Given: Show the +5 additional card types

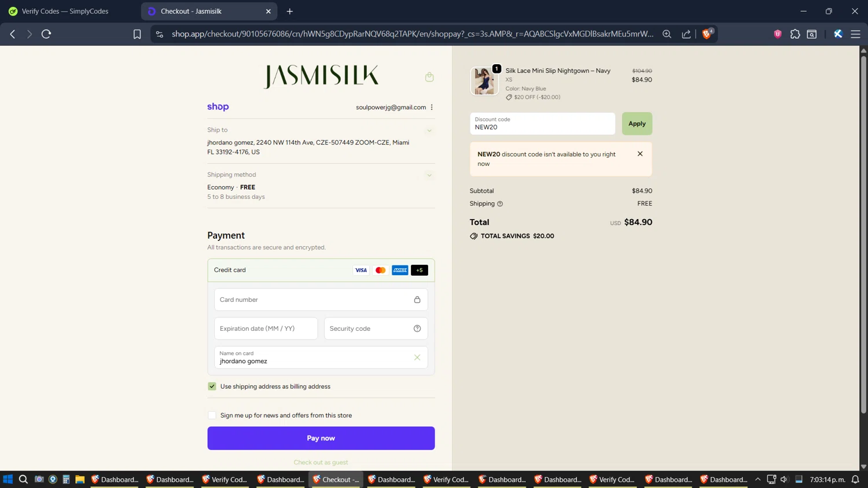Looking at the screenshot, I should [x=420, y=270].
